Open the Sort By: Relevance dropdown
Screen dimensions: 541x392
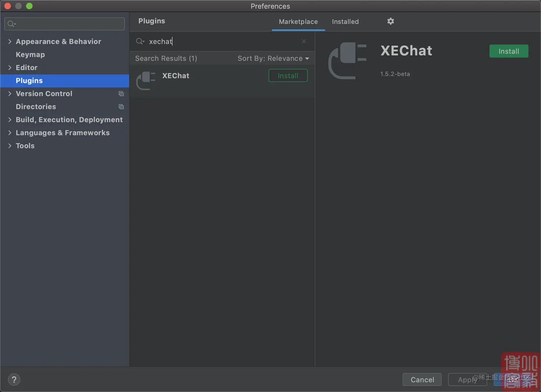(273, 58)
